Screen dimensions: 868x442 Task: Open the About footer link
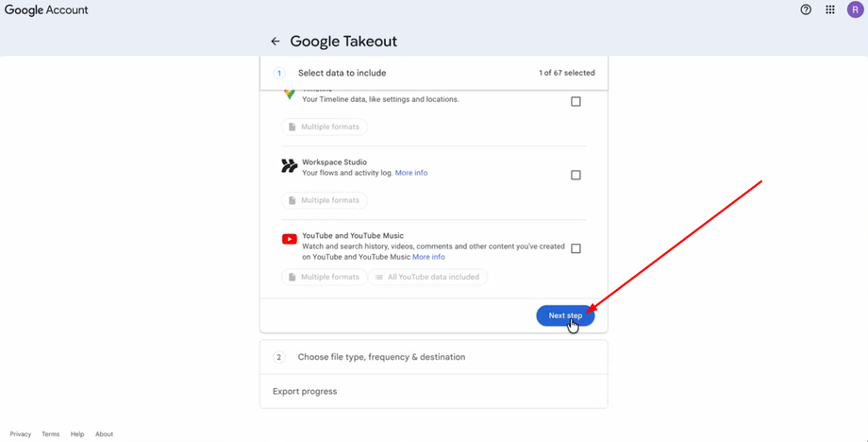point(104,434)
